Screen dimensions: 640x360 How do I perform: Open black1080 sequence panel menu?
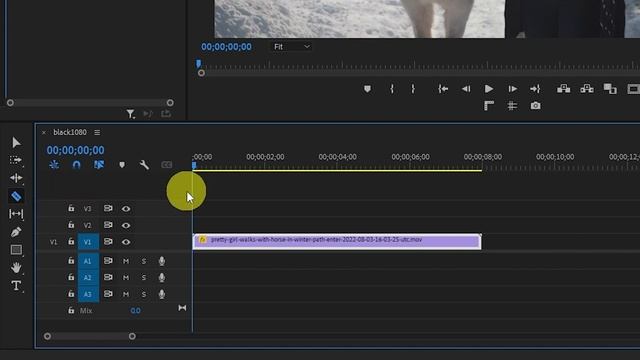coord(97,132)
